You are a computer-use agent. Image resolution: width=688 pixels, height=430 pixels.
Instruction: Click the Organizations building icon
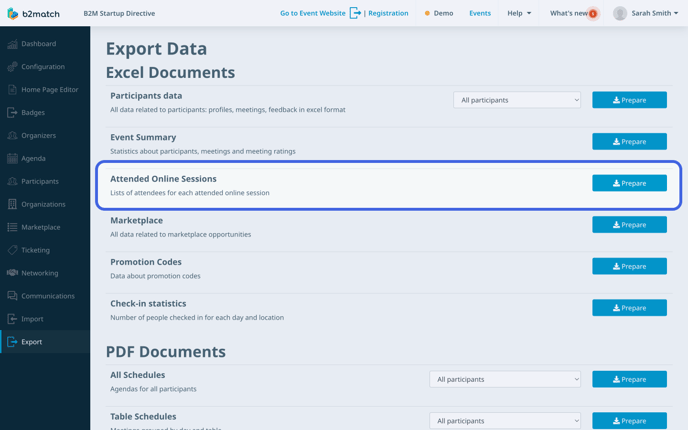(12, 204)
